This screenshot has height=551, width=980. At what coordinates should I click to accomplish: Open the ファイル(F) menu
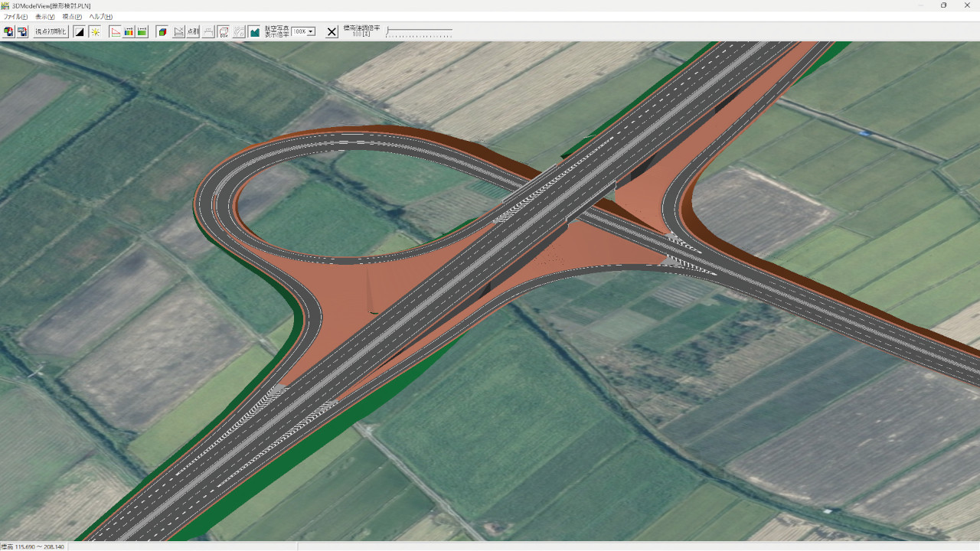[x=15, y=17]
